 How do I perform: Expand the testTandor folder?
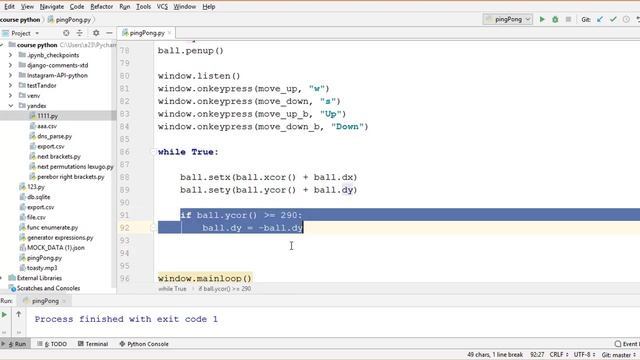11,85
